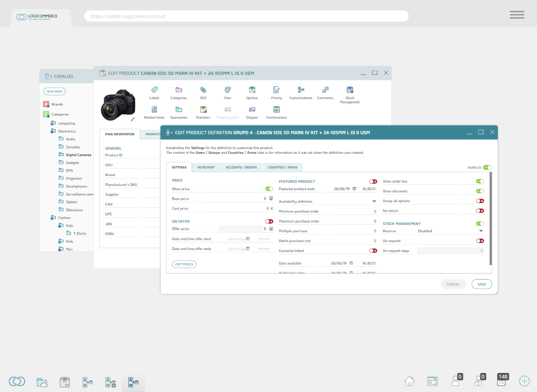Switch to the Countries / Areas tab
The image size is (537, 392).
click(x=283, y=167)
